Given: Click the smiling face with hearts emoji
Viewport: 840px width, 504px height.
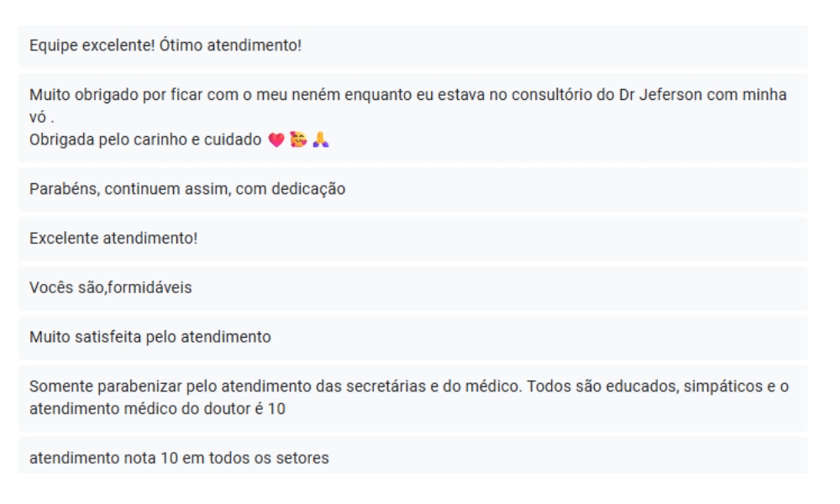Looking at the screenshot, I should tap(298, 139).
